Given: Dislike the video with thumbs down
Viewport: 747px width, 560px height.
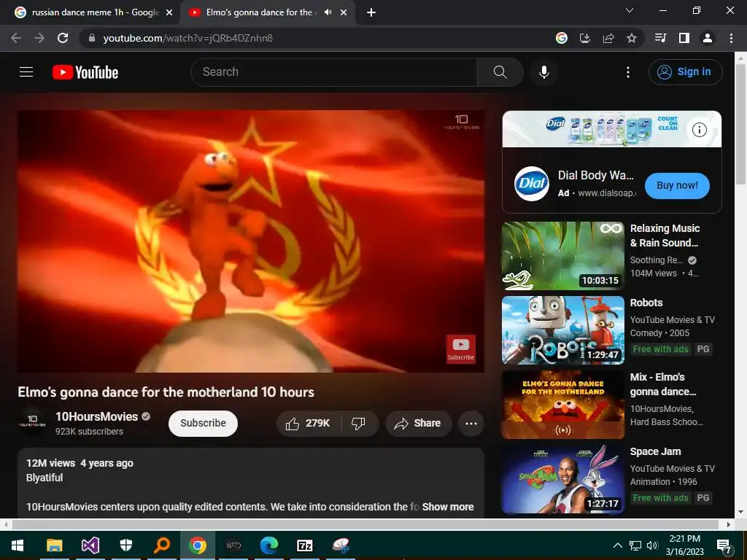Looking at the screenshot, I should [358, 424].
